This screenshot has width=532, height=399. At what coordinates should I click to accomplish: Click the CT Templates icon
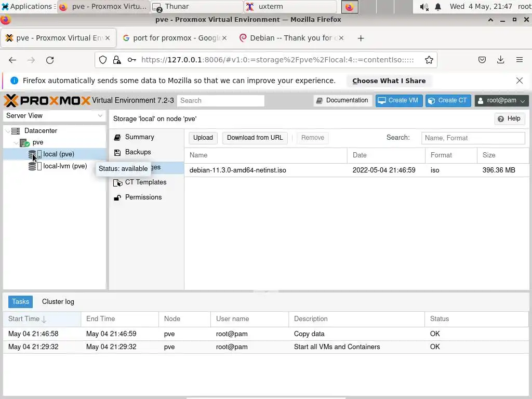[x=118, y=182]
